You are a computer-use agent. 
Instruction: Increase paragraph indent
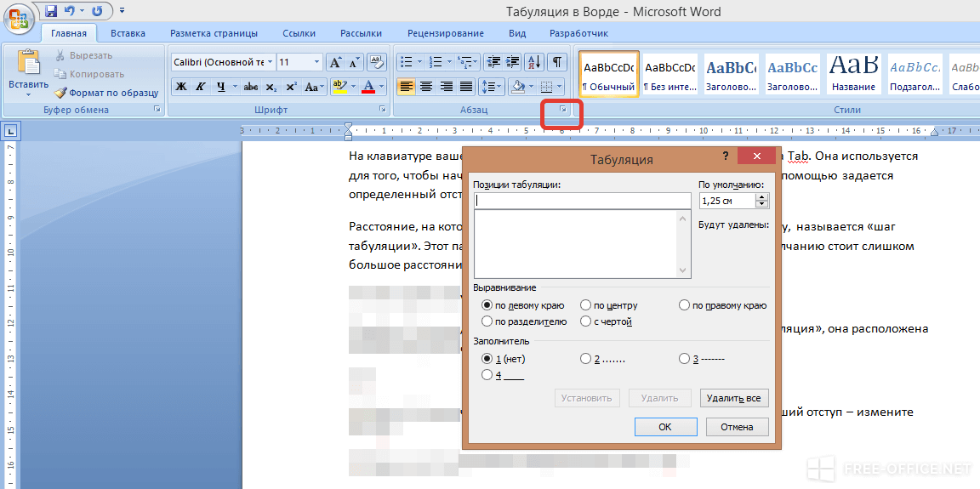(x=512, y=62)
